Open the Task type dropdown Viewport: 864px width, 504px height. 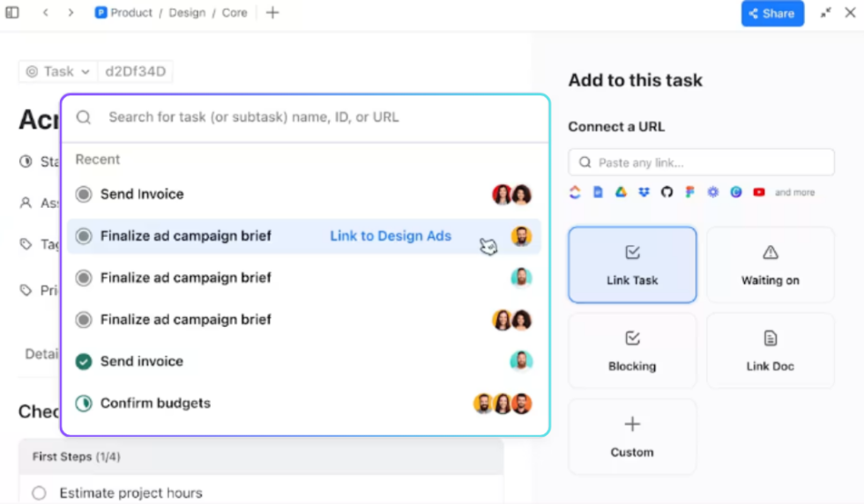tap(57, 71)
